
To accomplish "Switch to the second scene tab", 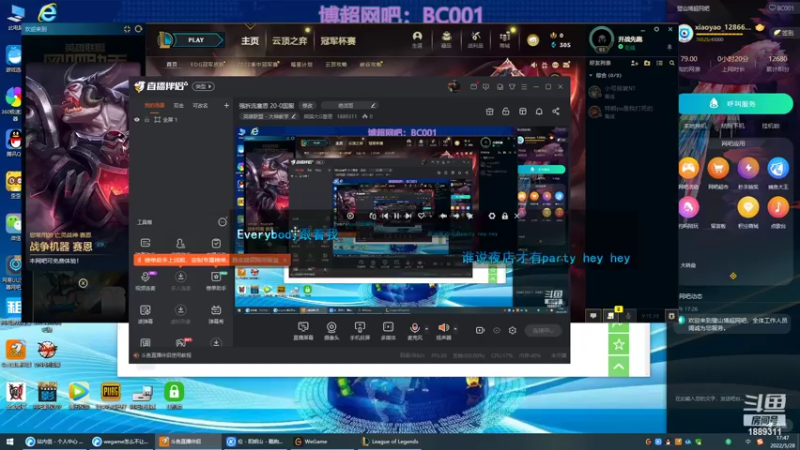I will (x=179, y=106).
